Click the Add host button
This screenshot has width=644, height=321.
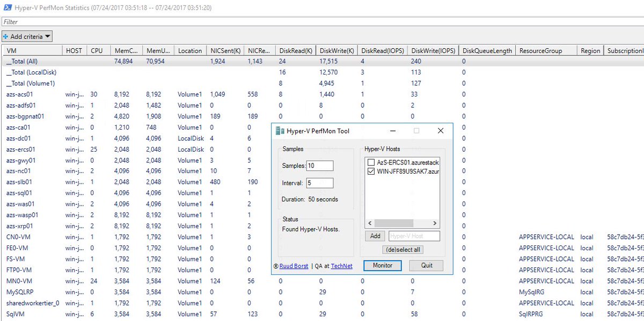point(375,236)
